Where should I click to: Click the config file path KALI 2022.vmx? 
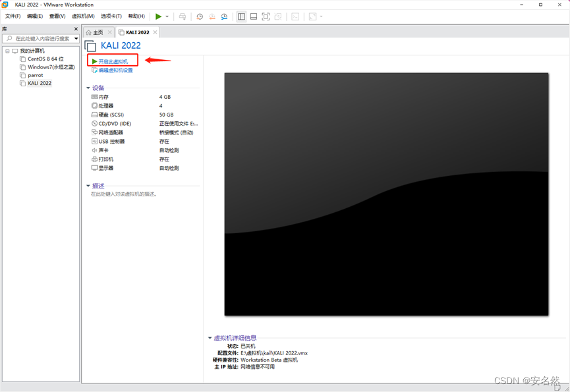click(x=274, y=353)
